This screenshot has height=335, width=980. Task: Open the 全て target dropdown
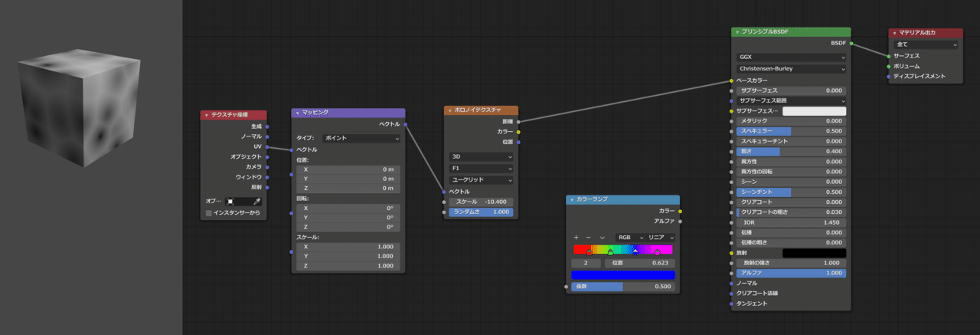(926, 44)
